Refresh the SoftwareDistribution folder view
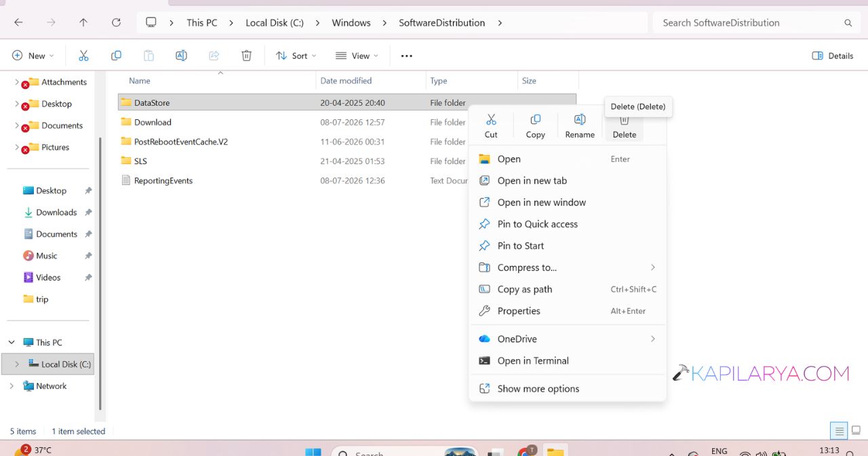 coord(116,22)
